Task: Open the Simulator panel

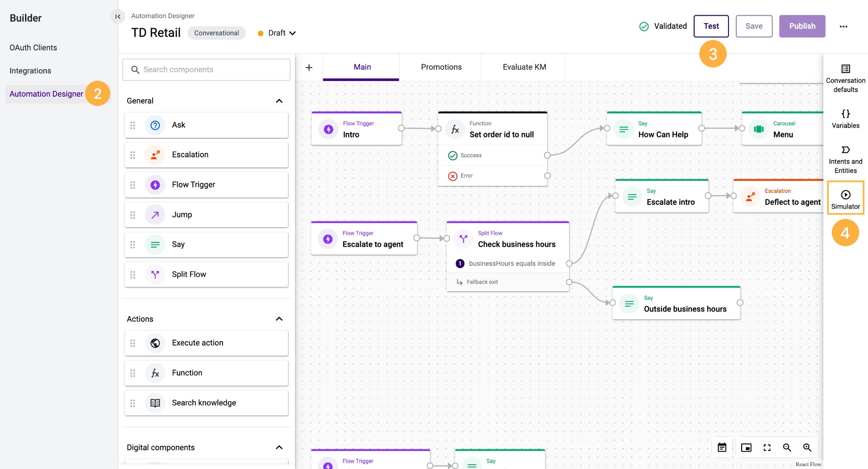Action: pyautogui.click(x=845, y=198)
